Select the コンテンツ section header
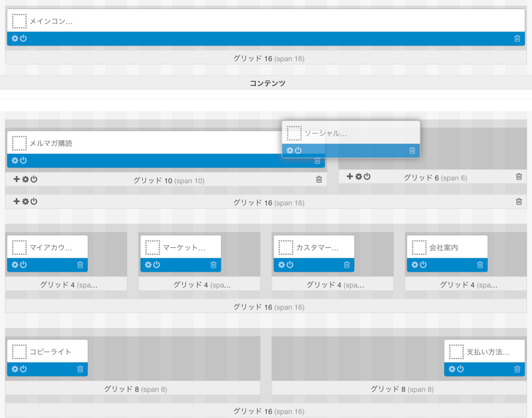Viewport: 532px width, 418px height. [267, 83]
